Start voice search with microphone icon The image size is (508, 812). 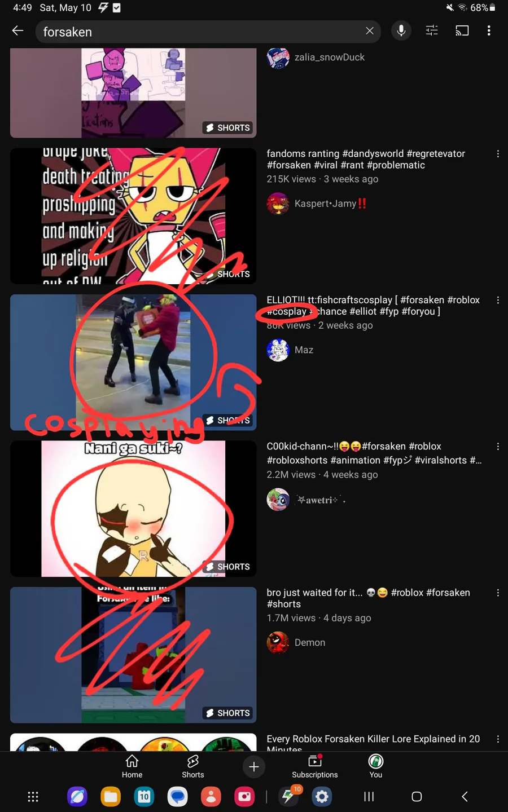pyautogui.click(x=401, y=31)
